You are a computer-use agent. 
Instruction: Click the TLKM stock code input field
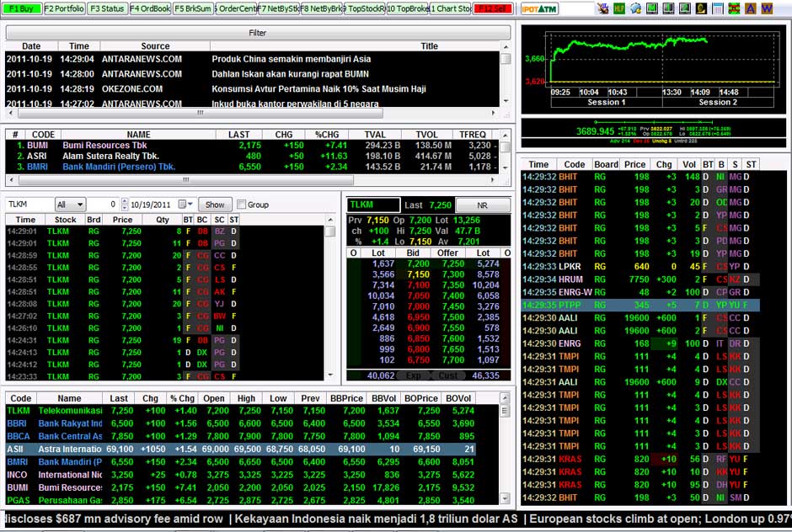point(29,205)
